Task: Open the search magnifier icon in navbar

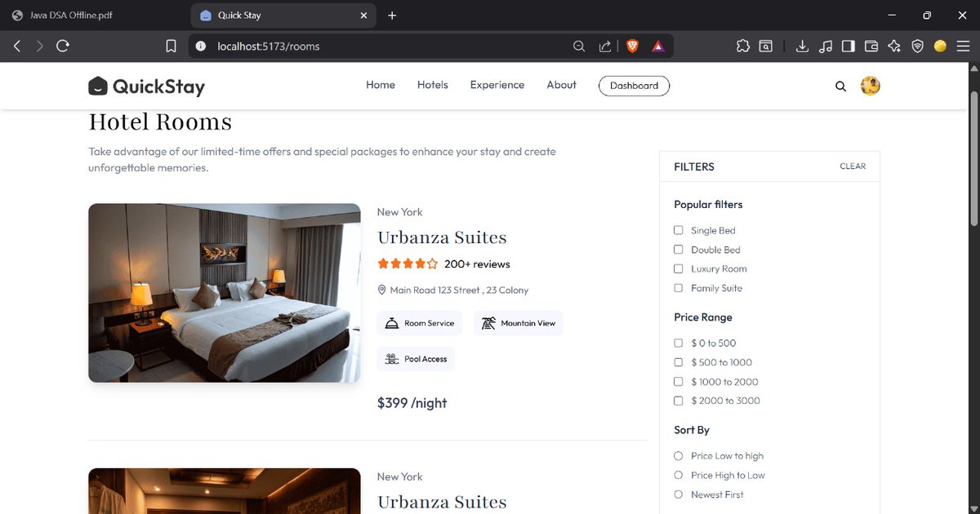Action: point(840,86)
